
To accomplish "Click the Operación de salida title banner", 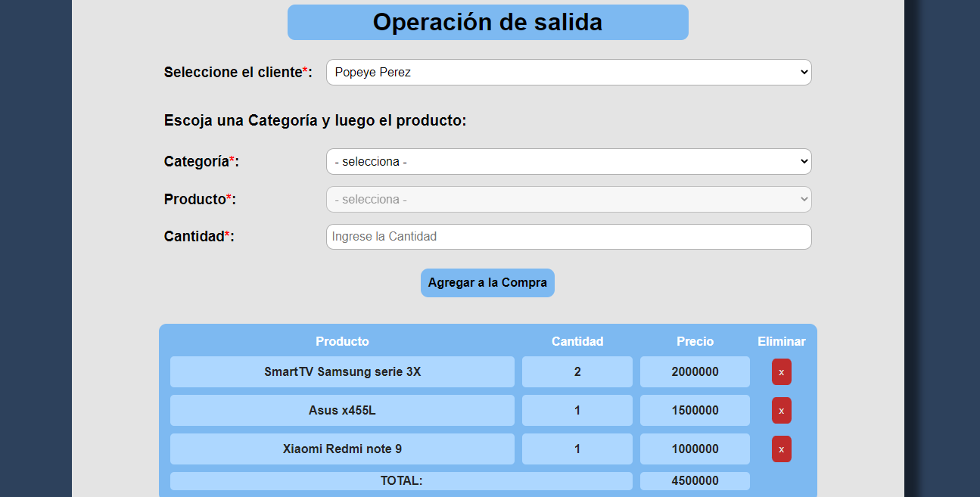I will [487, 22].
